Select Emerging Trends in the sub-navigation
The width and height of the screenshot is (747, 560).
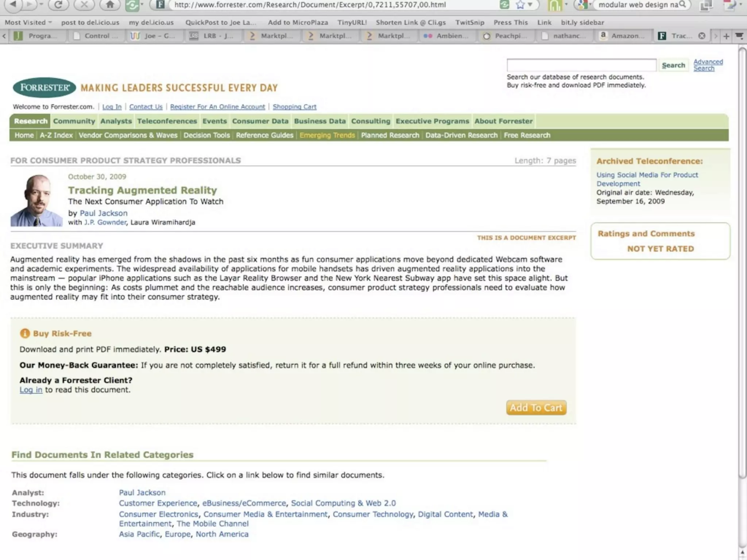(327, 135)
